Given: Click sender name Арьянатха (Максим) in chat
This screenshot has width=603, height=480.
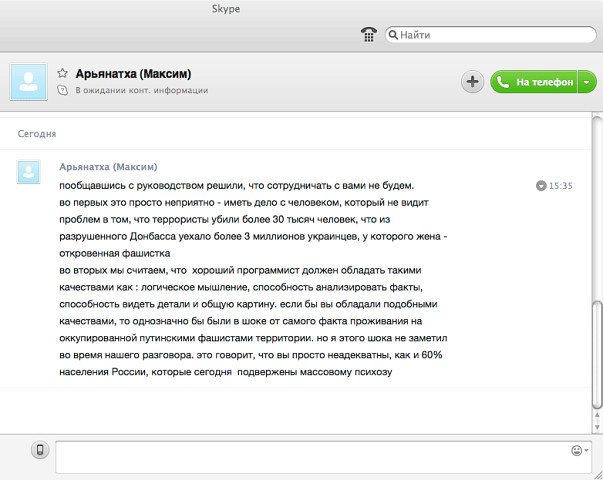Looking at the screenshot, I should coord(108,166).
